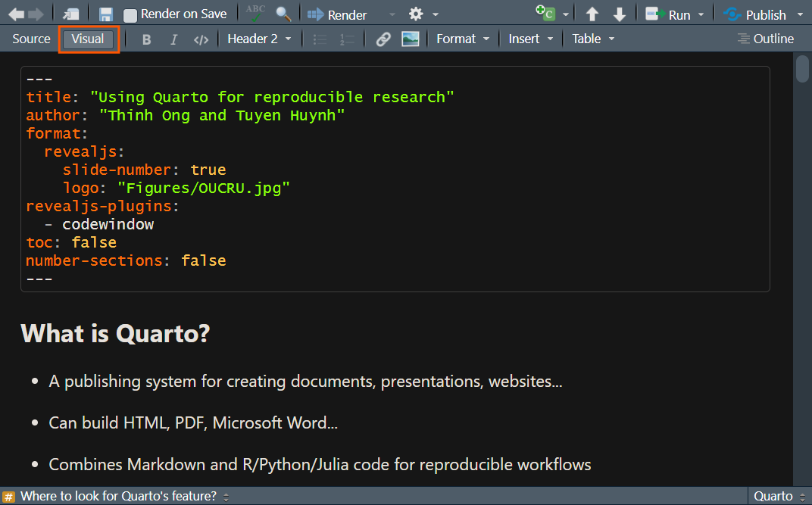Apply inline code formatting
Screen dimensions: 812x505
(x=201, y=39)
